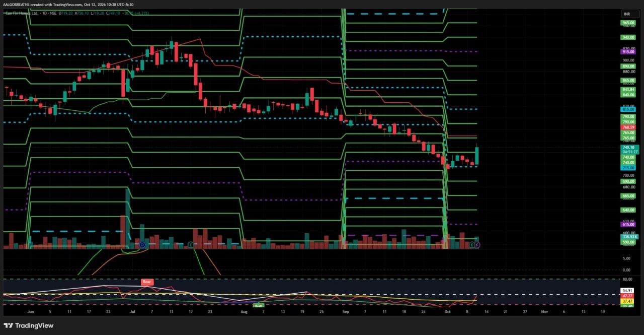Click the 338.53K volume label
The width and height of the screenshot is (644, 335).
point(629,236)
